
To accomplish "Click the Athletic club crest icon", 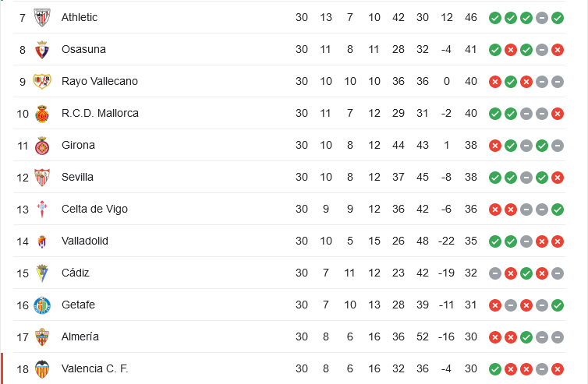I will tap(42, 17).
